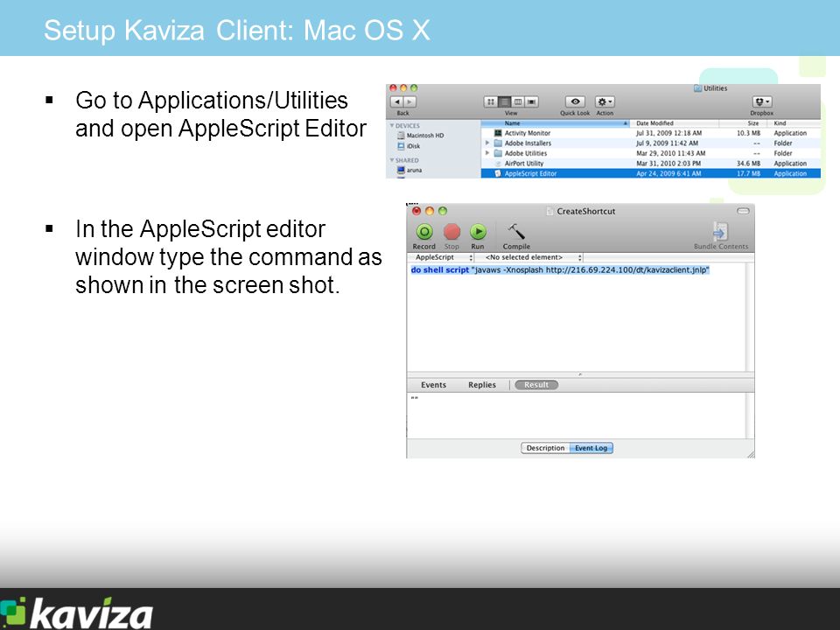This screenshot has height=630, width=840.
Task: Switch Finder to Cover Flow view
Action: [x=531, y=101]
